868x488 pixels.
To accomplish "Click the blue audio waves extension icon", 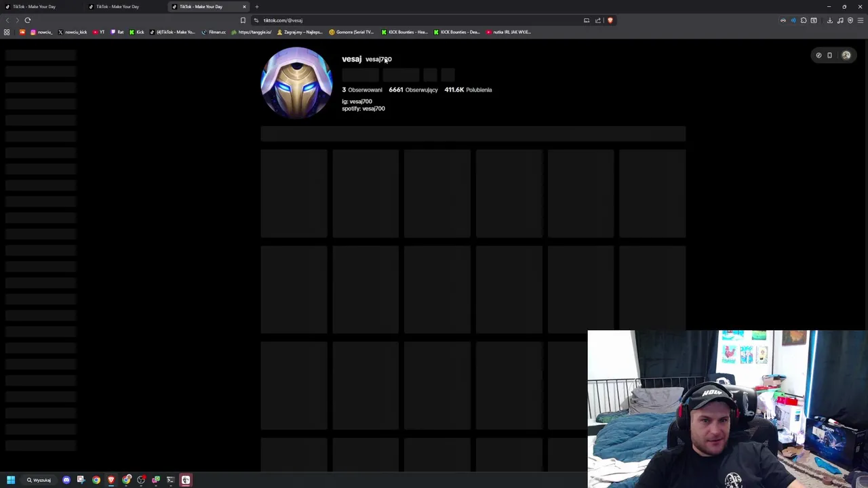I will (x=793, y=20).
